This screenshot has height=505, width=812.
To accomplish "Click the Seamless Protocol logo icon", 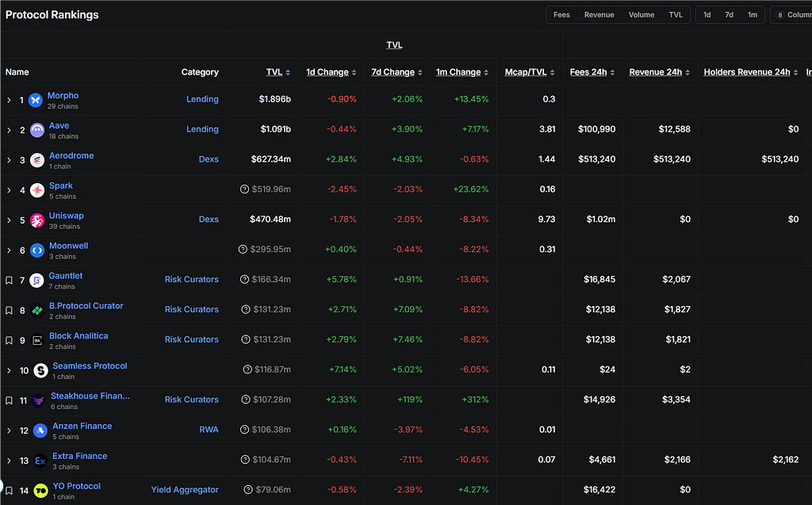I will (40, 370).
